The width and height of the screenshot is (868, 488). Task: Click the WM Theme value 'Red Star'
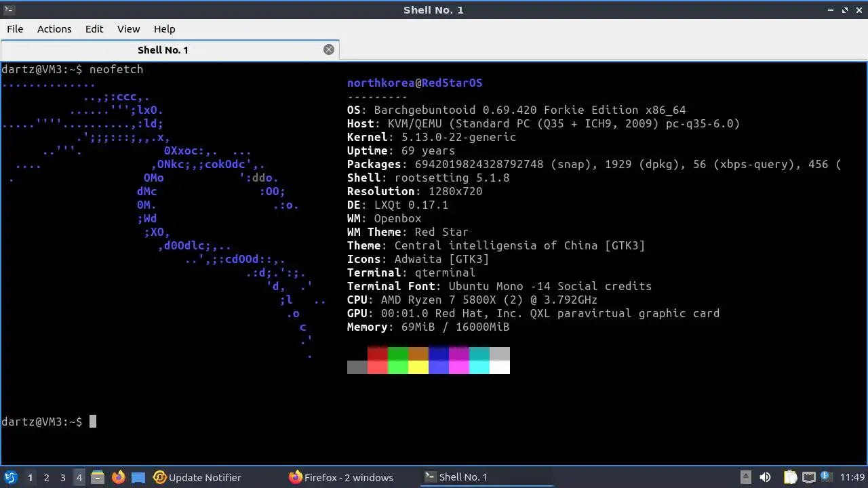[441, 232]
